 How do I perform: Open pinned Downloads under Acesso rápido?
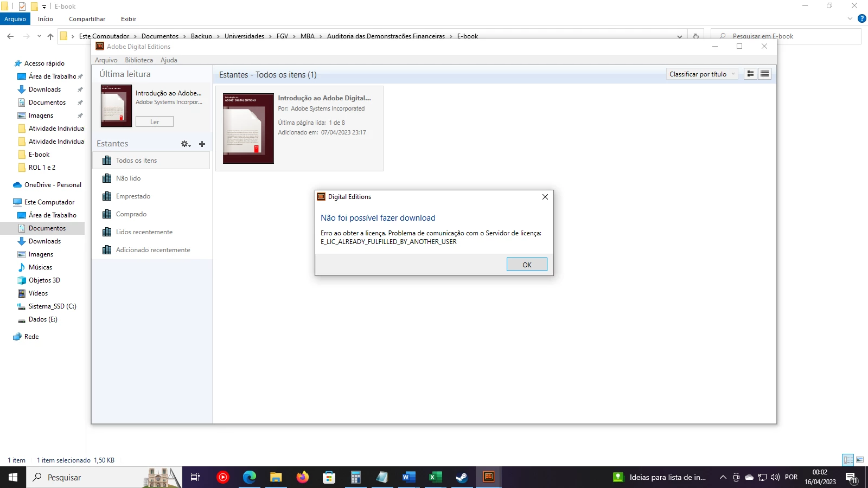(x=45, y=89)
